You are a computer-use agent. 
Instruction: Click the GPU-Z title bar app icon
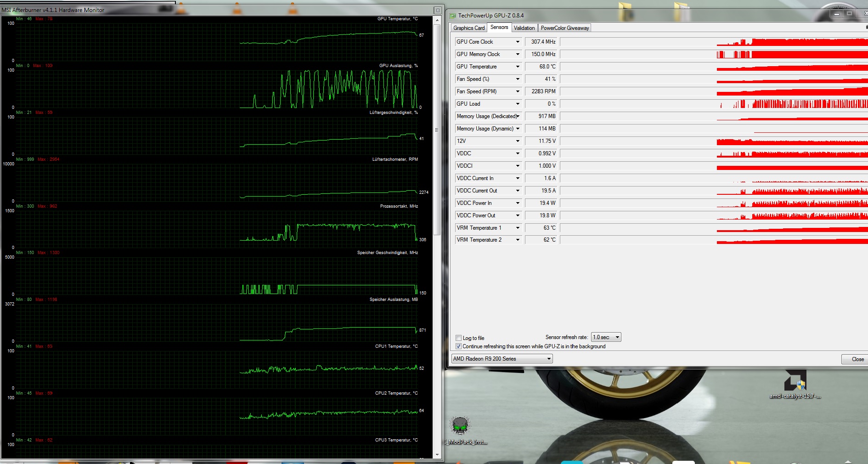coord(453,16)
